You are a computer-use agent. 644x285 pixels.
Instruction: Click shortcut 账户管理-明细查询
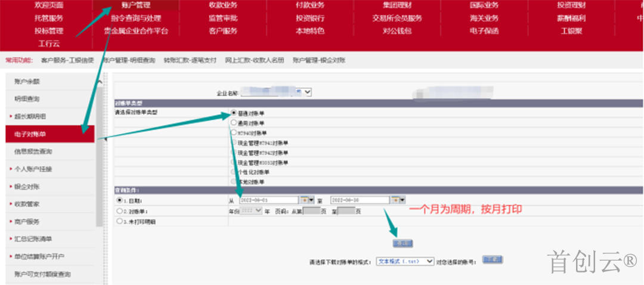(129, 60)
